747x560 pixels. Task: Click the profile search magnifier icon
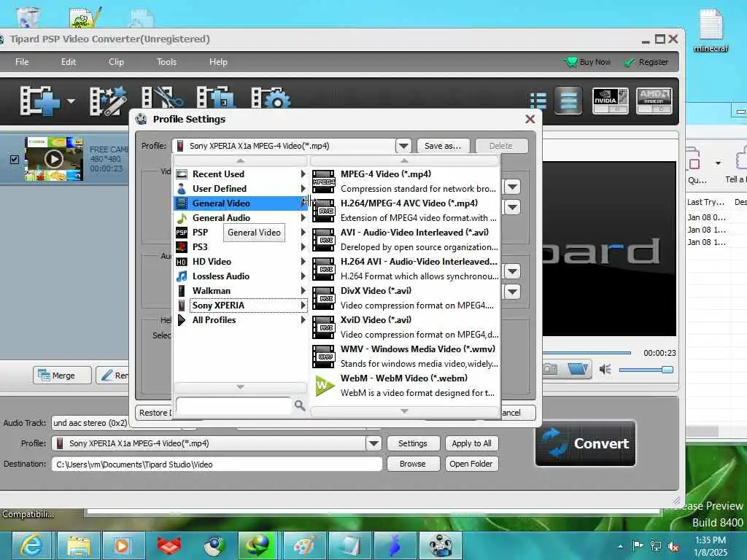[x=300, y=405]
